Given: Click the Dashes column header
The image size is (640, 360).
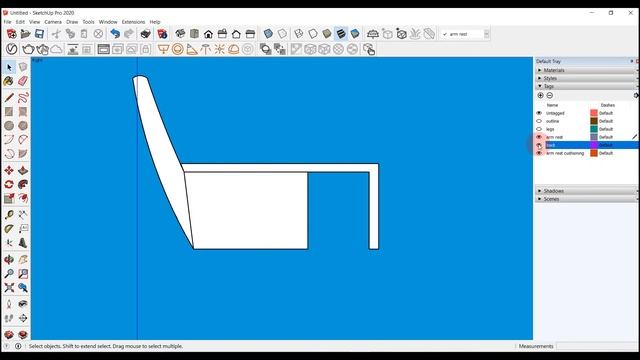Looking at the screenshot, I should pos(608,105).
